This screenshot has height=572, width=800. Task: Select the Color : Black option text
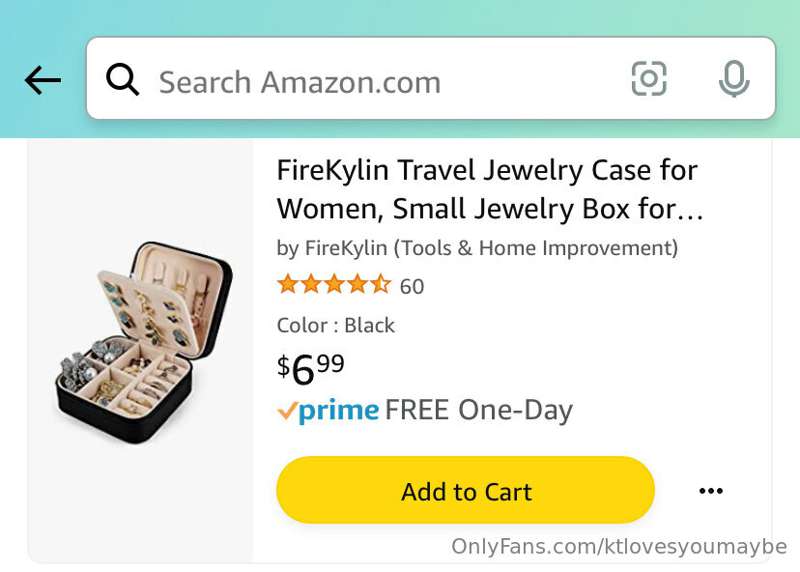pyautogui.click(x=336, y=326)
